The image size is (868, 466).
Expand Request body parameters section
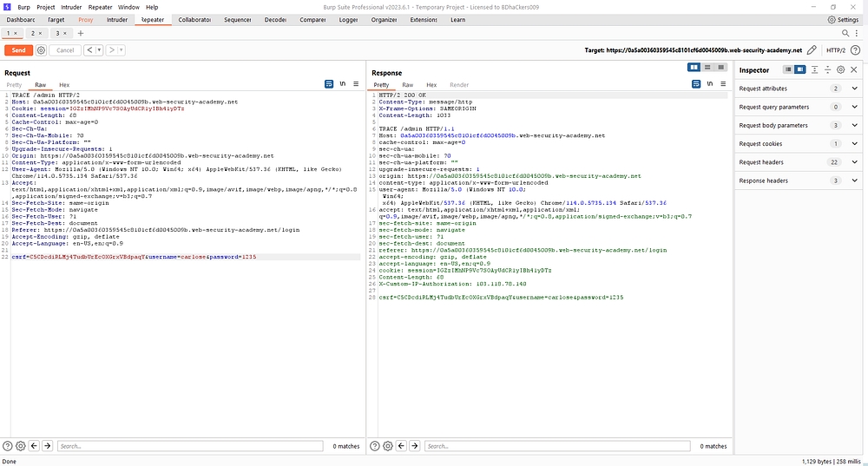tap(854, 125)
